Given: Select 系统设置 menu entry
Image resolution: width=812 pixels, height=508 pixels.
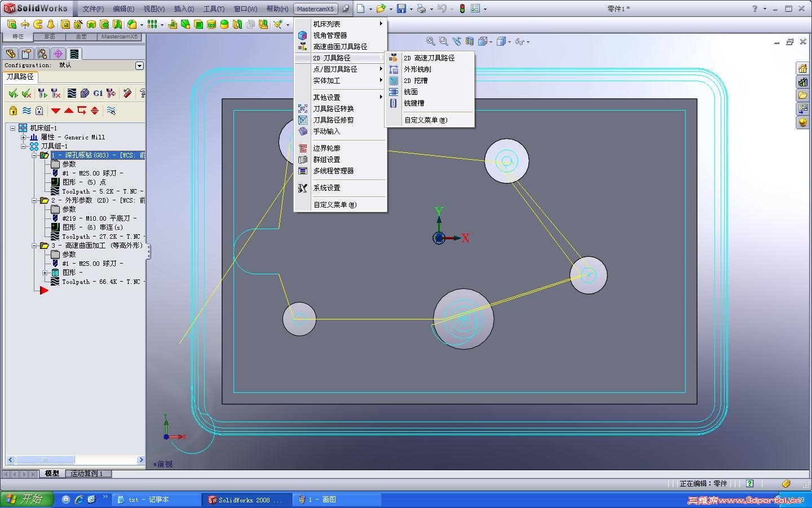Looking at the screenshot, I should coord(341,188).
